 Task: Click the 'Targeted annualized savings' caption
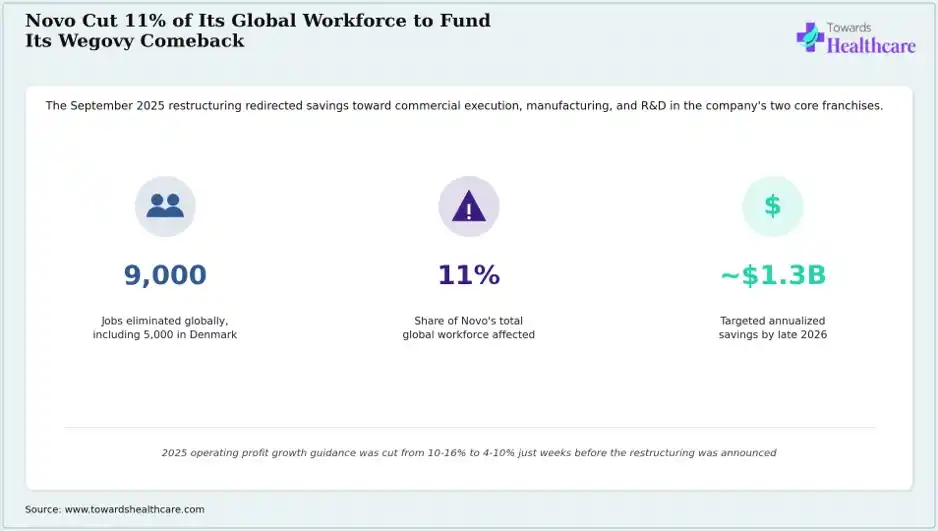(x=773, y=328)
